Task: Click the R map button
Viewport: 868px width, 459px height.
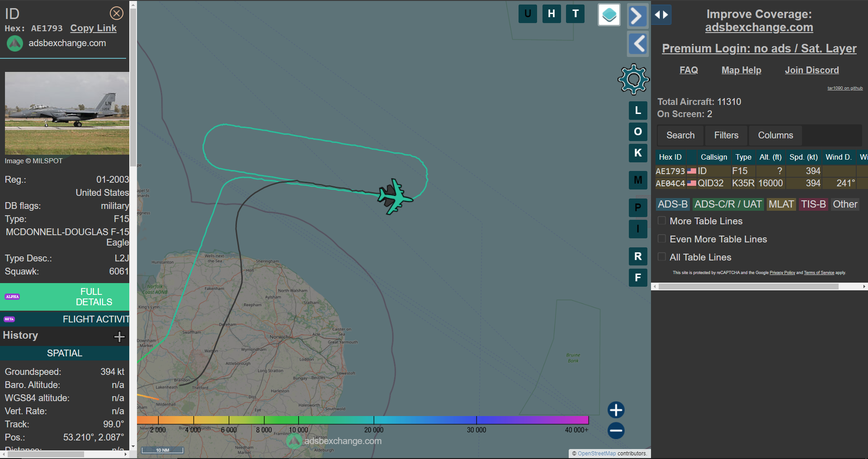Action: 638,256
